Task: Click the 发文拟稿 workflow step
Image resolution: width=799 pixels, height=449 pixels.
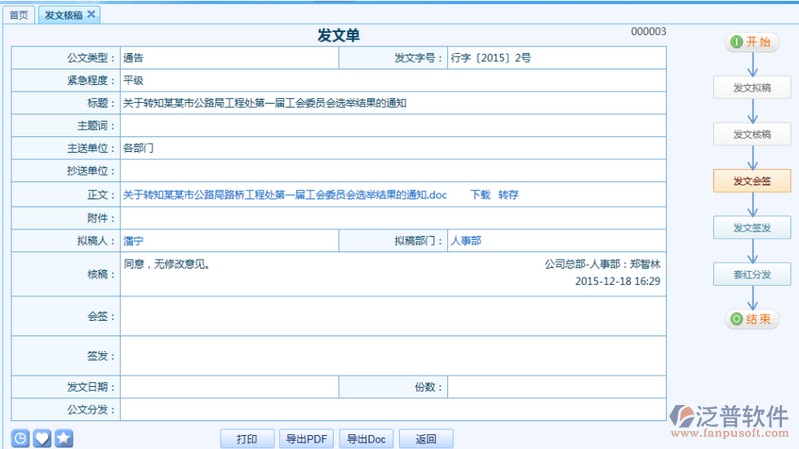Action: click(x=752, y=88)
